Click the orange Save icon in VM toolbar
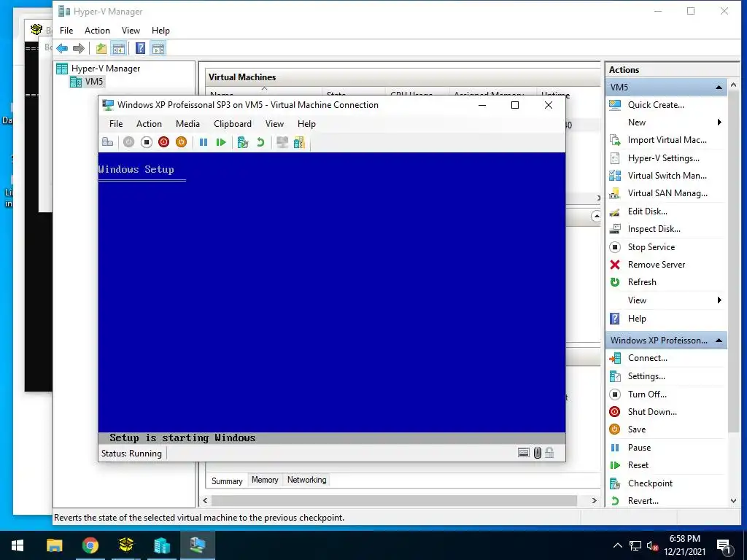The width and height of the screenshot is (747, 560). pyautogui.click(x=181, y=142)
